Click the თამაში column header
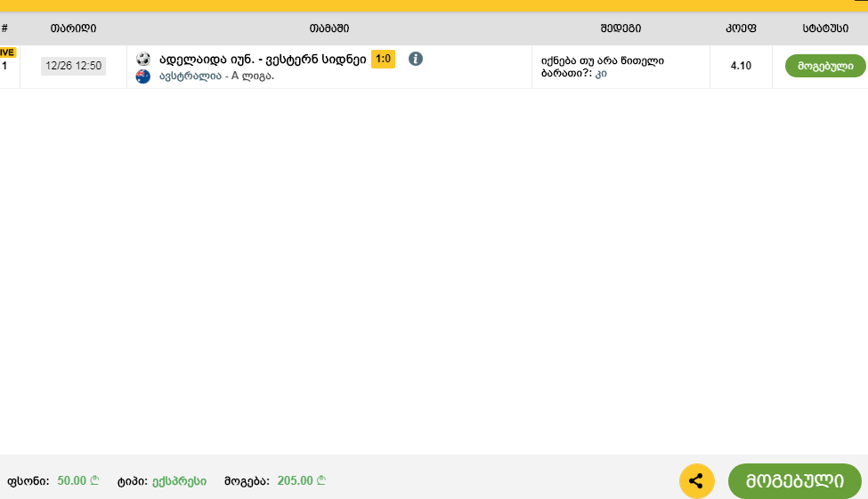The width and height of the screenshot is (868, 499). pos(329,28)
